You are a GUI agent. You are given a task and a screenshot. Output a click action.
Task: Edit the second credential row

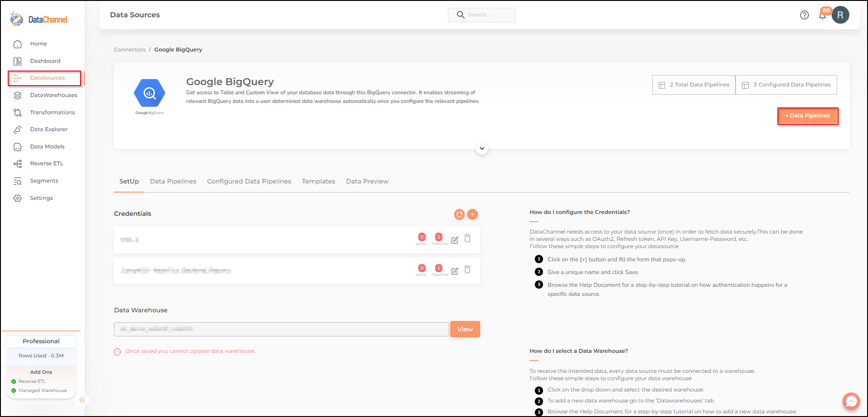pyautogui.click(x=455, y=271)
